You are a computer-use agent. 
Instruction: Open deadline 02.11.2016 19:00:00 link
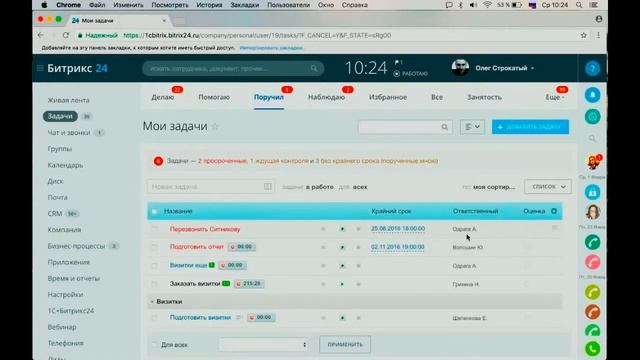pyautogui.click(x=398, y=247)
